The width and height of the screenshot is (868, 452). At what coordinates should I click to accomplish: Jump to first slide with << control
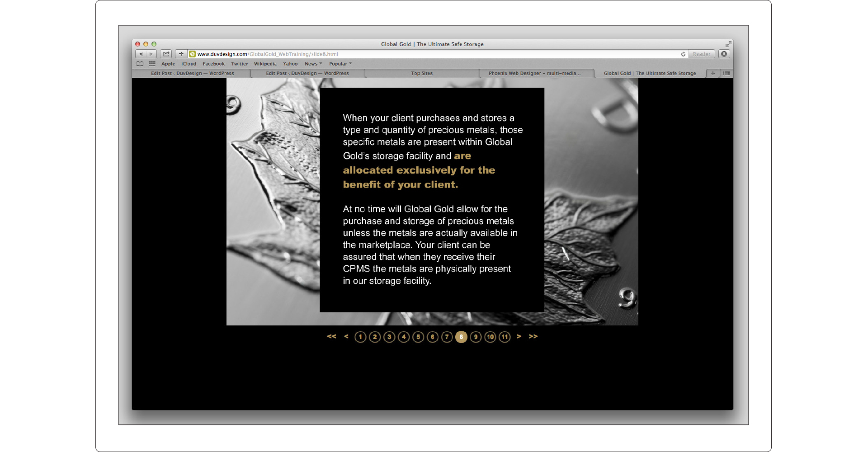pos(331,336)
